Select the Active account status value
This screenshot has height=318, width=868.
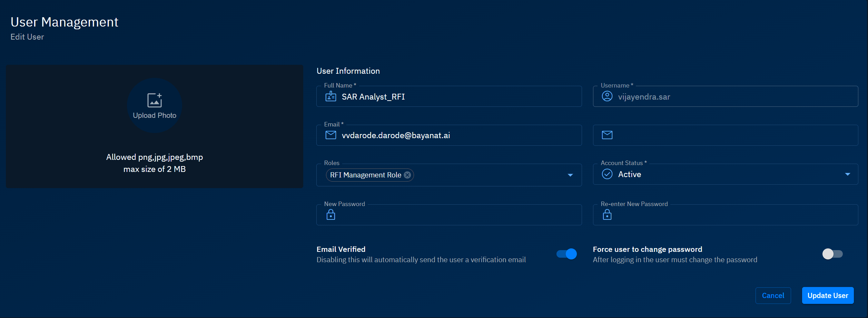point(629,174)
